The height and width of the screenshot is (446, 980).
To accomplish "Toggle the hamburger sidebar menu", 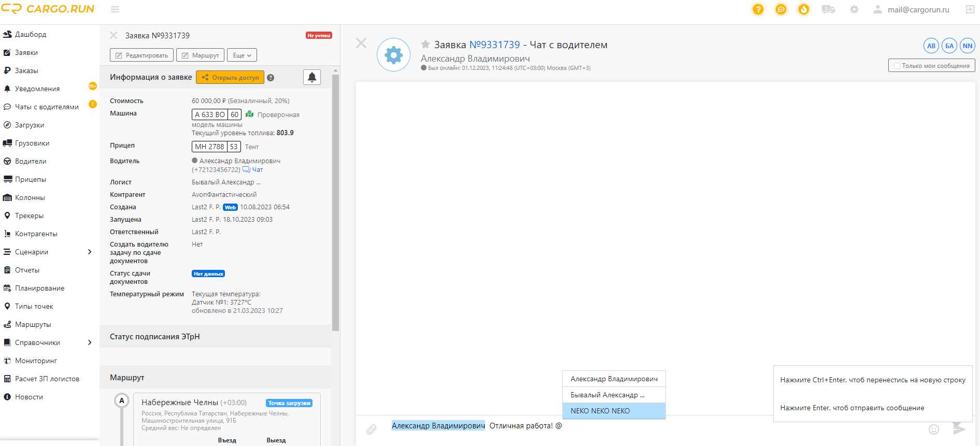I will (115, 9).
